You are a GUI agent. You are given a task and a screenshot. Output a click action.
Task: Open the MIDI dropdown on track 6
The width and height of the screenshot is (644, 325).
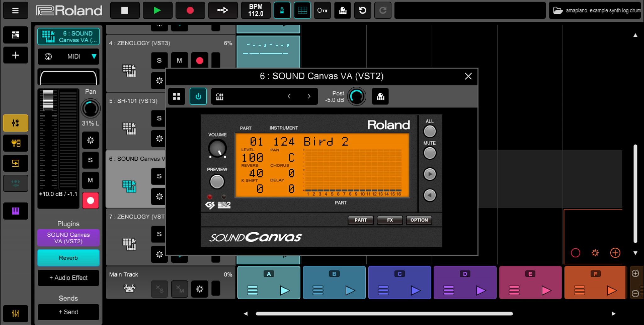[x=68, y=57]
